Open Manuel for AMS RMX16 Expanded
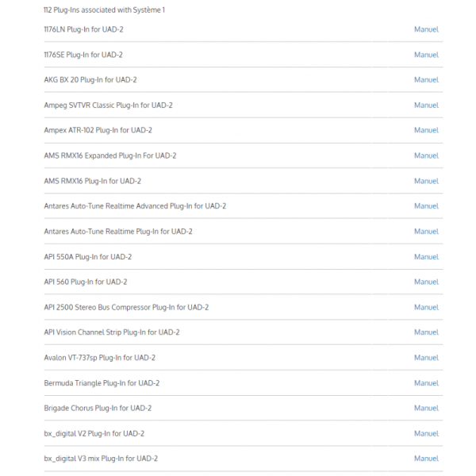 (426, 155)
